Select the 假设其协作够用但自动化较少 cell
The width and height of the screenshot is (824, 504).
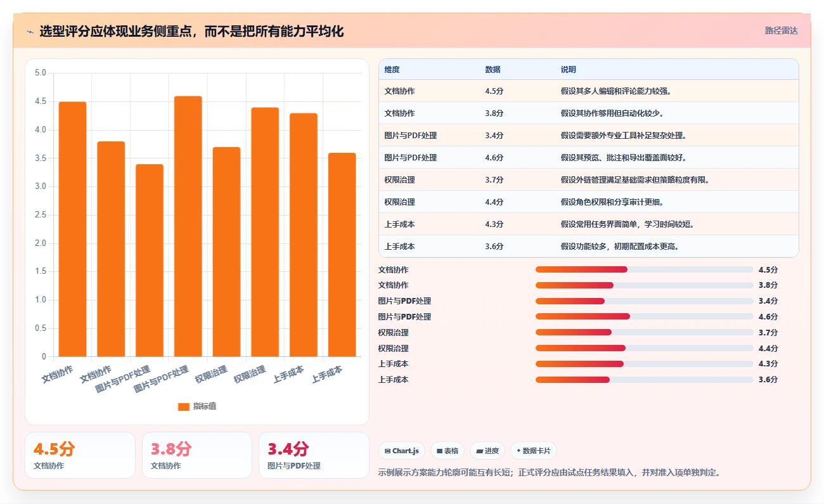pos(677,113)
